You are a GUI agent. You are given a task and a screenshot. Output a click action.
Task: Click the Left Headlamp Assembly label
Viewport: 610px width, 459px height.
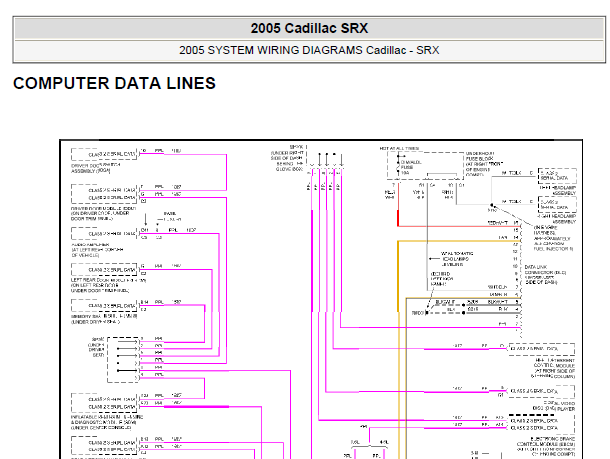(557, 190)
